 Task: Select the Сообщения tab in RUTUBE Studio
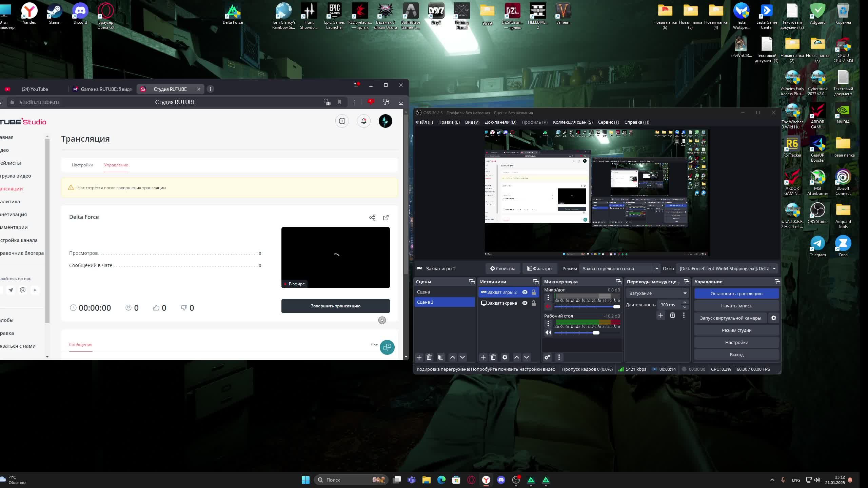[x=81, y=345]
